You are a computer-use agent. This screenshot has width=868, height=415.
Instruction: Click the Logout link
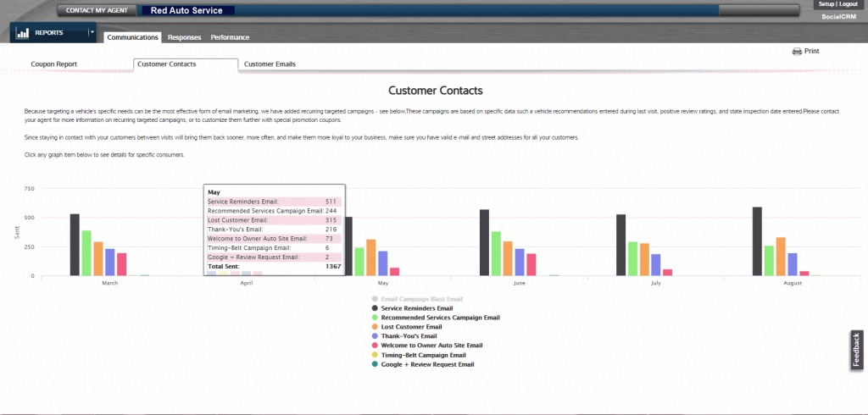point(848,4)
